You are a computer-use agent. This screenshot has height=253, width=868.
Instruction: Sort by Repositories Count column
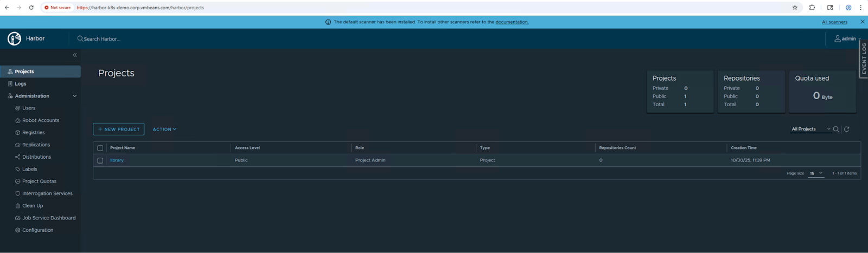(x=617, y=147)
